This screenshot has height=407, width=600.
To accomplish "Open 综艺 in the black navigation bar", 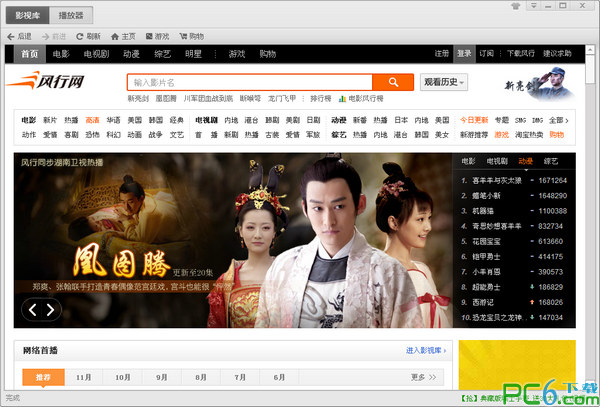I will pos(163,54).
